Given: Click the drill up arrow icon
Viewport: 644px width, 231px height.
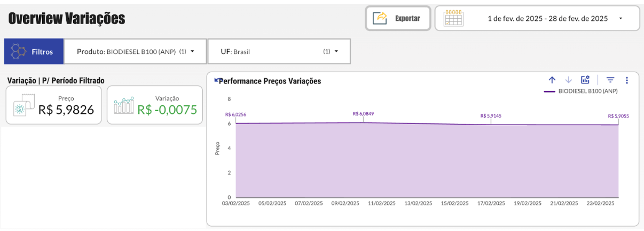Looking at the screenshot, I should [552, 80].
